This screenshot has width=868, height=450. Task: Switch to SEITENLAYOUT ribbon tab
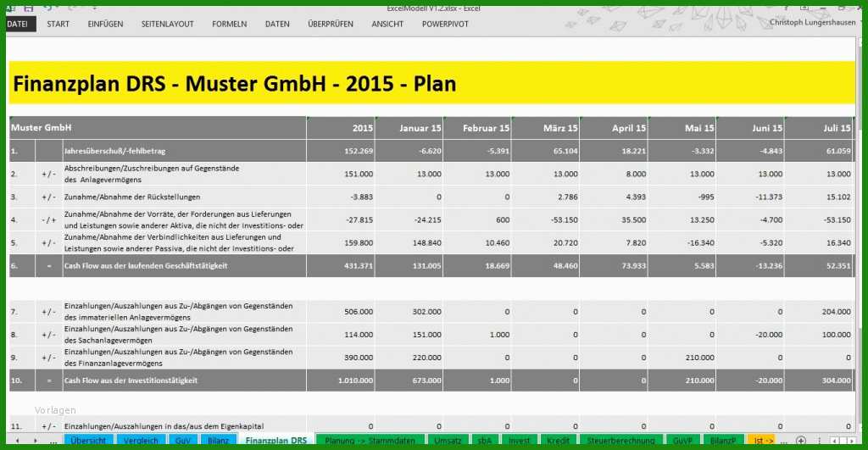point(167,24)
